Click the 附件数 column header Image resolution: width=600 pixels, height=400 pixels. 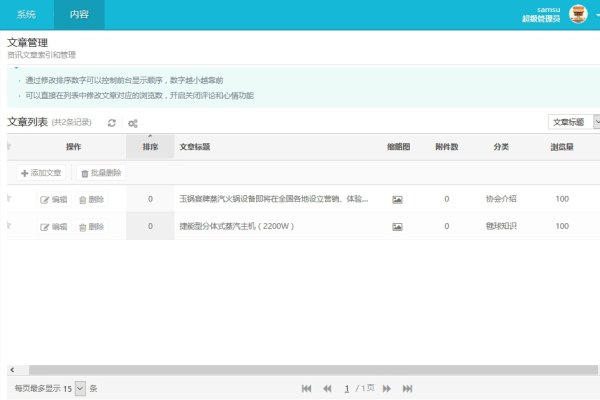447,147
